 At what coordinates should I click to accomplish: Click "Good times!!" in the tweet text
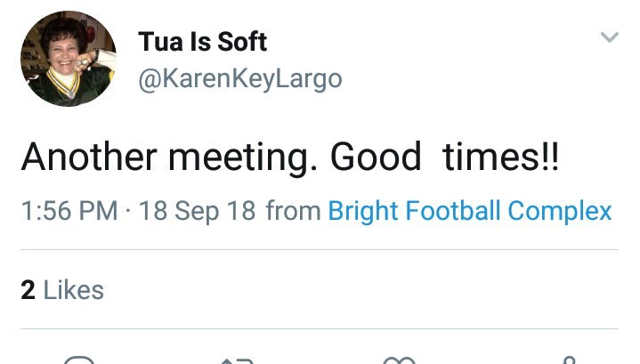coord(445,158)
